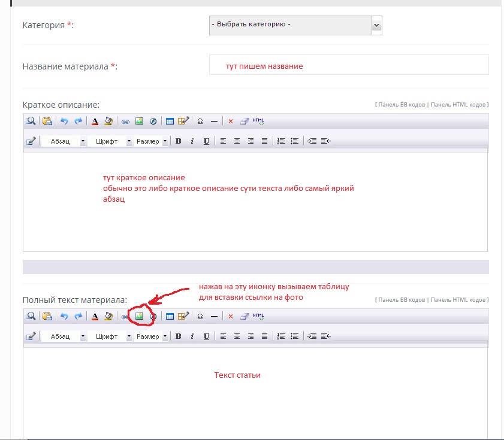This screenshot has height=440, width=504.
Task: Click the eraser cleanup icon in short description toolbar
Action: tap(245, 121)
